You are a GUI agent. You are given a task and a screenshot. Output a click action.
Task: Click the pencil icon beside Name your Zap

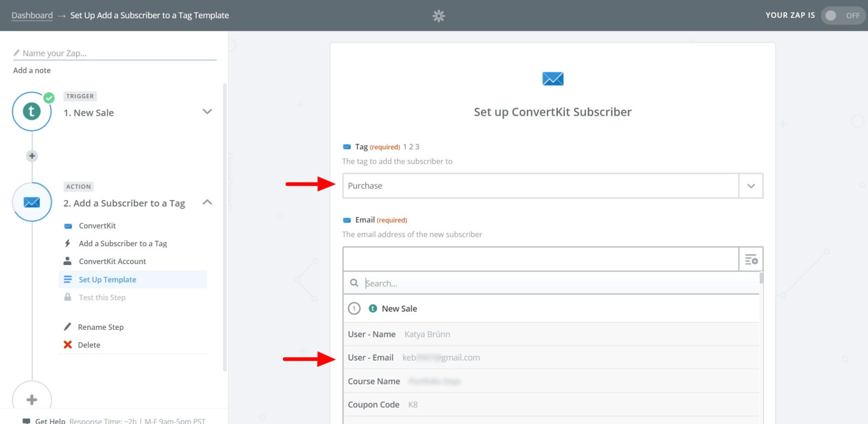point(16,53)
